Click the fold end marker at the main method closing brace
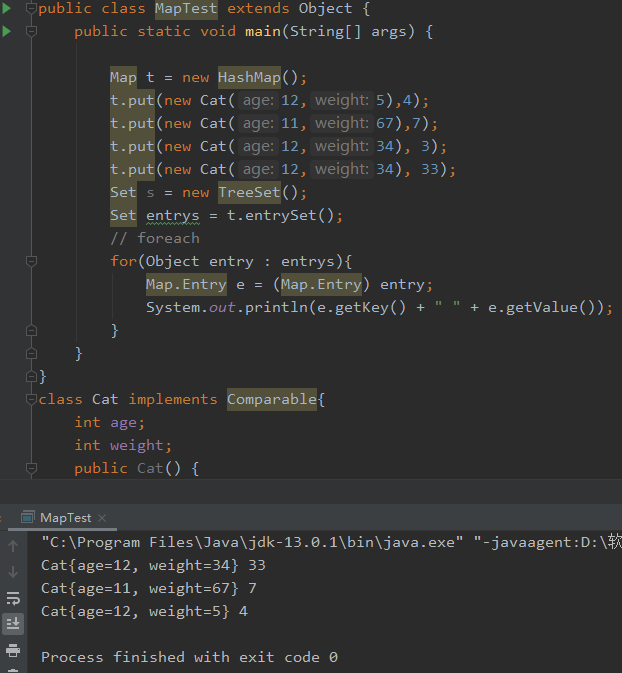The height and width of the screenshot is (673, 622). click(x=31, y=353)
